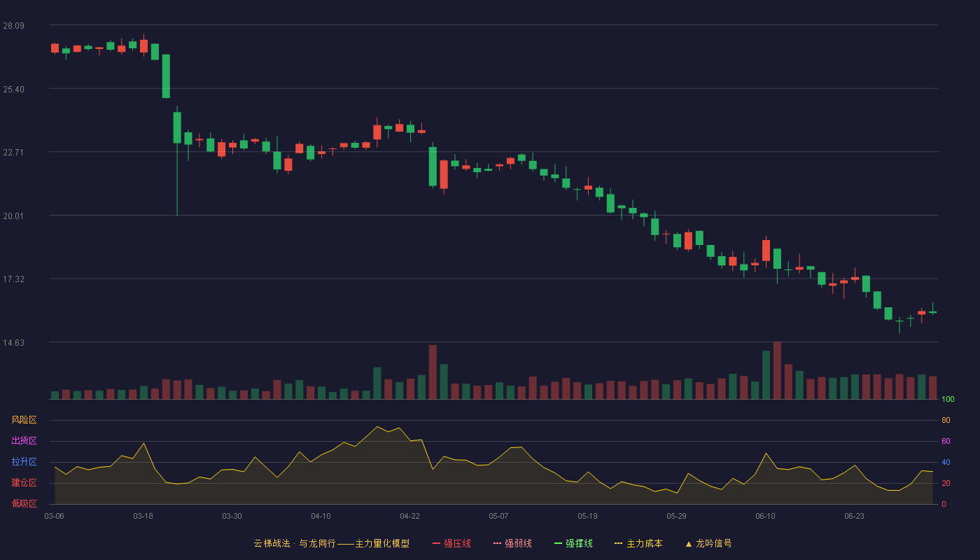
Task: Click the 06-23 date label
Action: (854, 516)
